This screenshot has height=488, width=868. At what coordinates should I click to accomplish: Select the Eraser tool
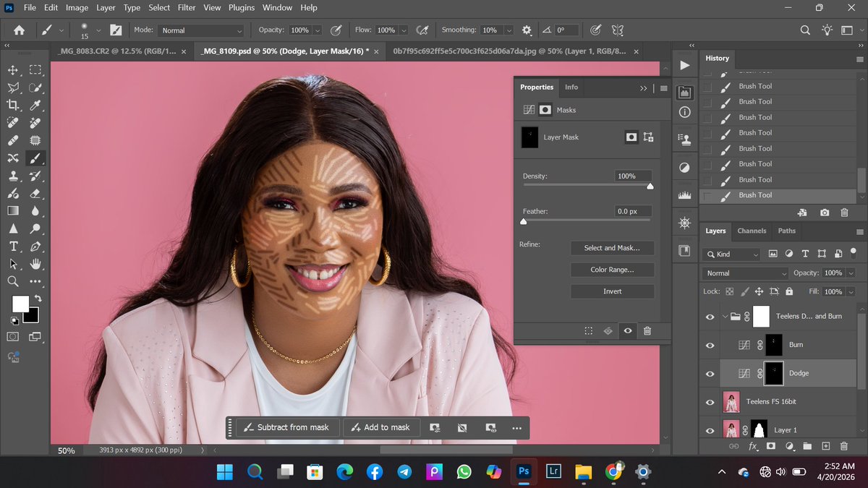point(35,193)
